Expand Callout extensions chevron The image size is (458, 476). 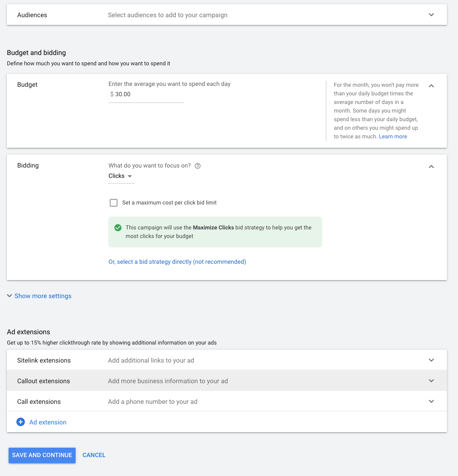(x=431, y=381)
